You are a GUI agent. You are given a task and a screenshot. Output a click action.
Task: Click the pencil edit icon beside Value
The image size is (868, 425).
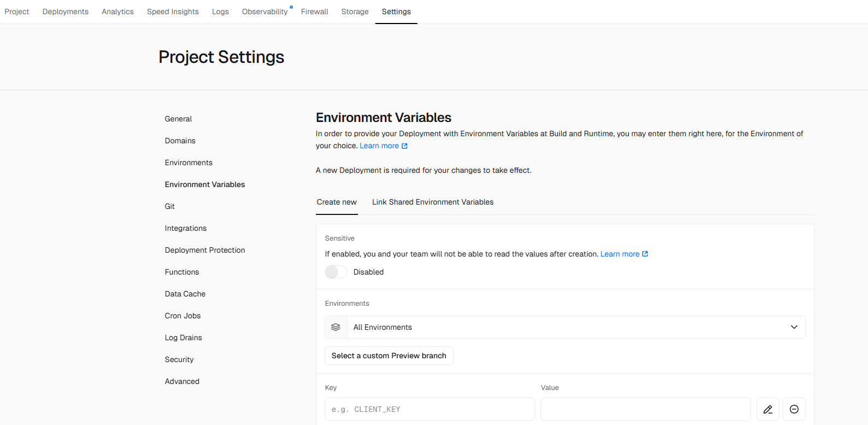(767, 409)
